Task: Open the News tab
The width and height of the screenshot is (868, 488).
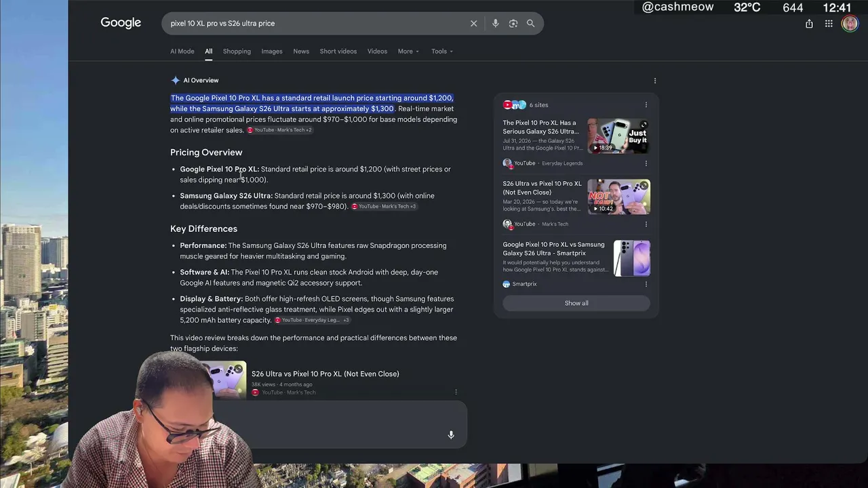Action: pos(301,52)
